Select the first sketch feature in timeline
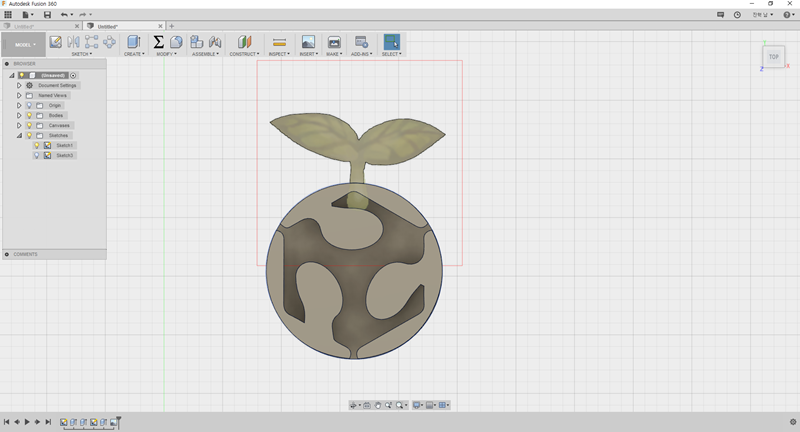This screenshot has width=800, height=432. (64, 422)
